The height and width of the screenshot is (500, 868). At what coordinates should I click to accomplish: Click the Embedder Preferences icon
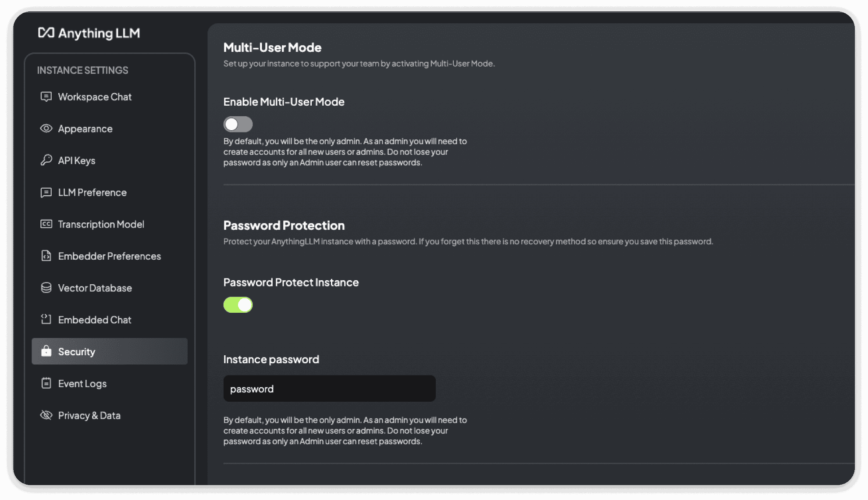tap(46, 255)
